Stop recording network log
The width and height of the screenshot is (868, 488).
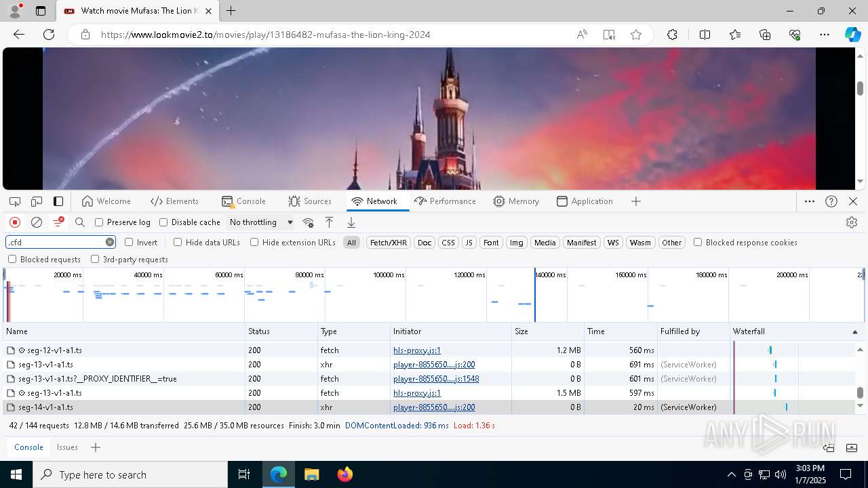click(x=15, y=222)
